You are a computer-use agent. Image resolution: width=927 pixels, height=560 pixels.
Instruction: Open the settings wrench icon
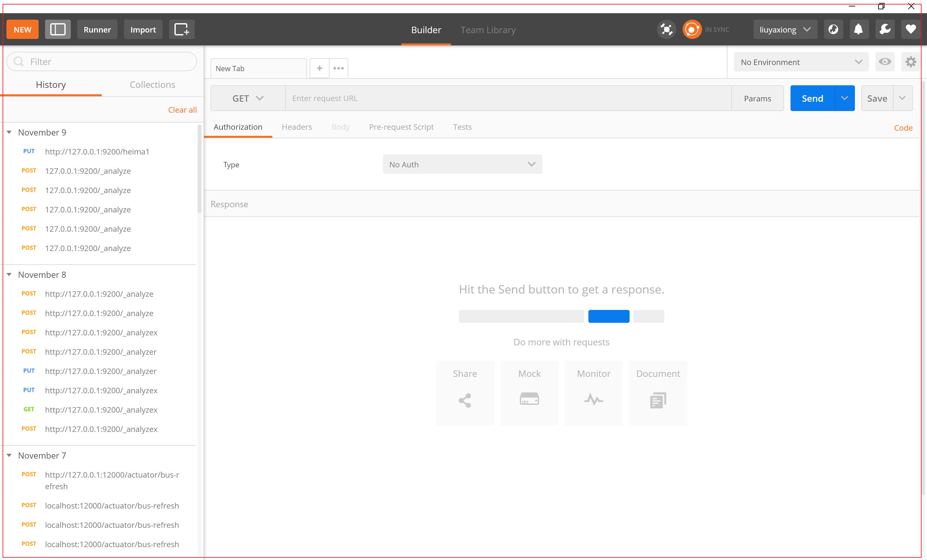885,29
